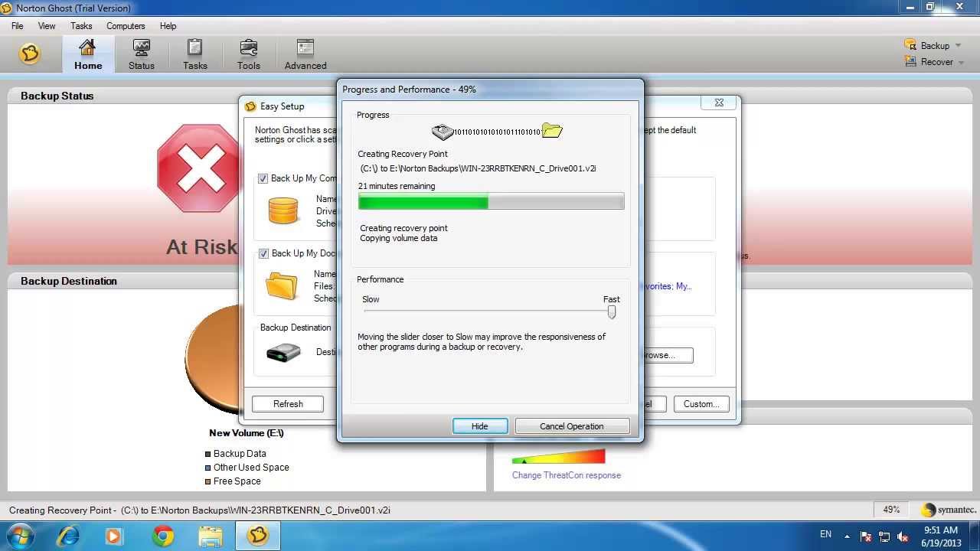
Task: Open Google Chrome from taskbar
Action: pyautogui.click(x=162, y=536)
